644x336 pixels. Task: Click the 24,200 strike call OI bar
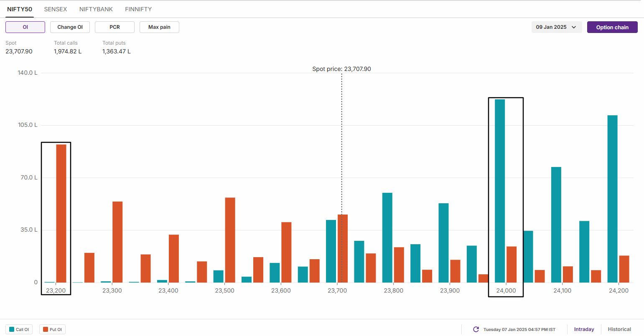[x=612, y=199]
